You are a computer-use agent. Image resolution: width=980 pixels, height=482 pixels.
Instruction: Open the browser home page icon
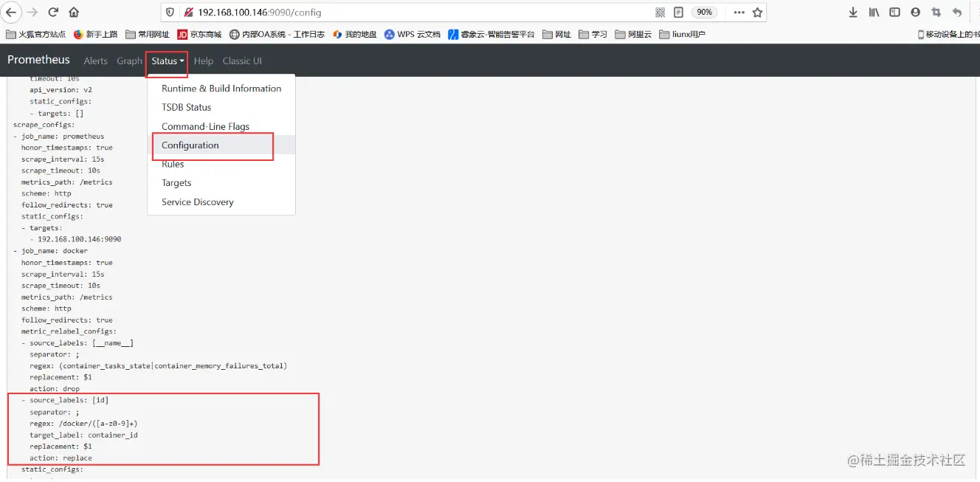pos(74,13)
